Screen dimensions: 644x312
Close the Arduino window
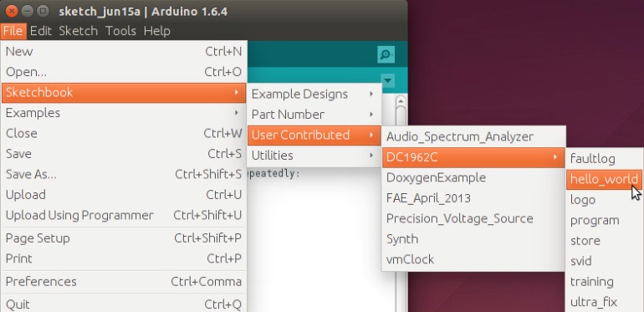click(x=13, y=11)
